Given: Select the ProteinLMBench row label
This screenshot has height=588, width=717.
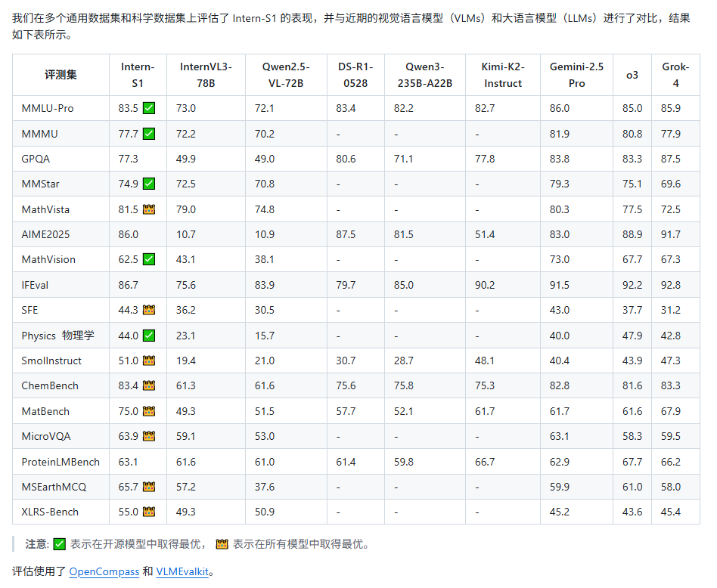Looking at the screenshot, I should 61,462.
